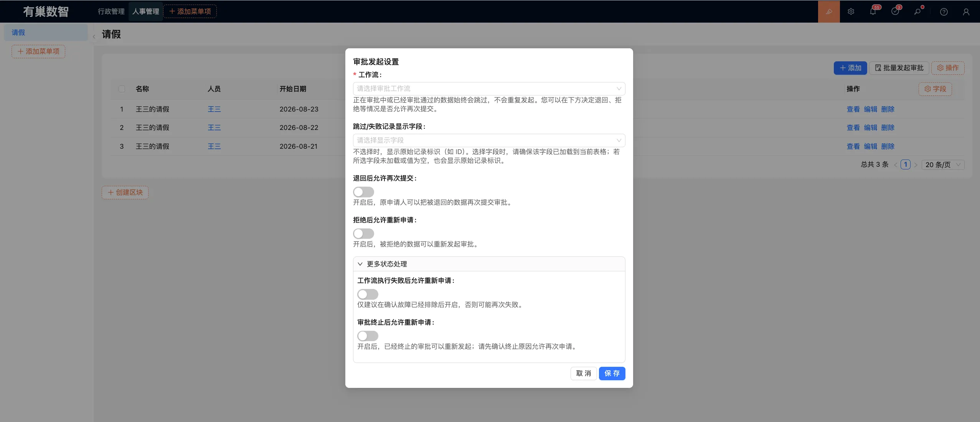This screenshot has height=422, width=980.
Task: Open 王三 link in row 1
Action: (214, 109)
